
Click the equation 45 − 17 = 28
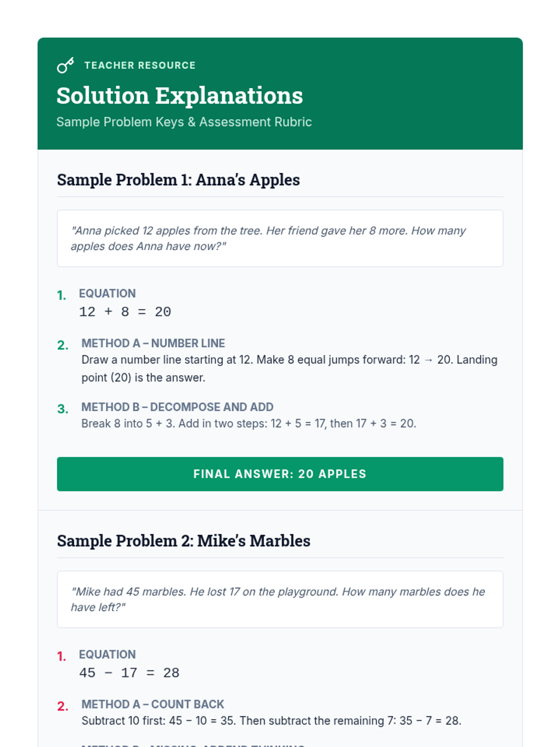tap(129, 673)
